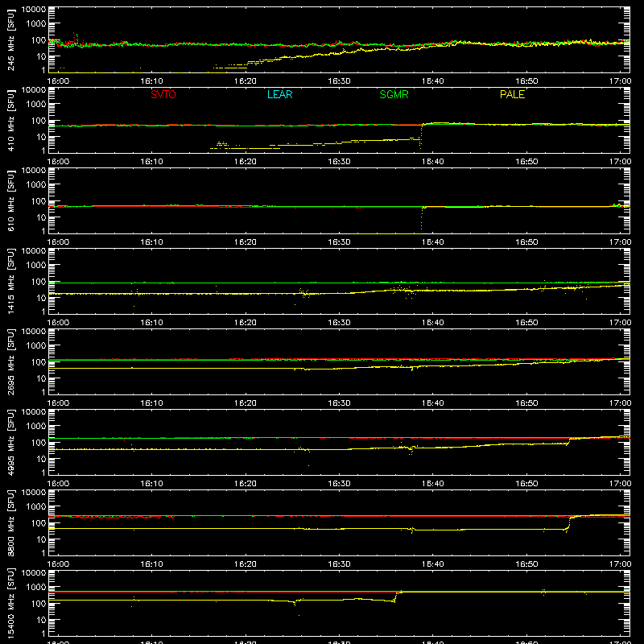Click the 17:00 time label below the 410 MHz plot

coord(620,162)
